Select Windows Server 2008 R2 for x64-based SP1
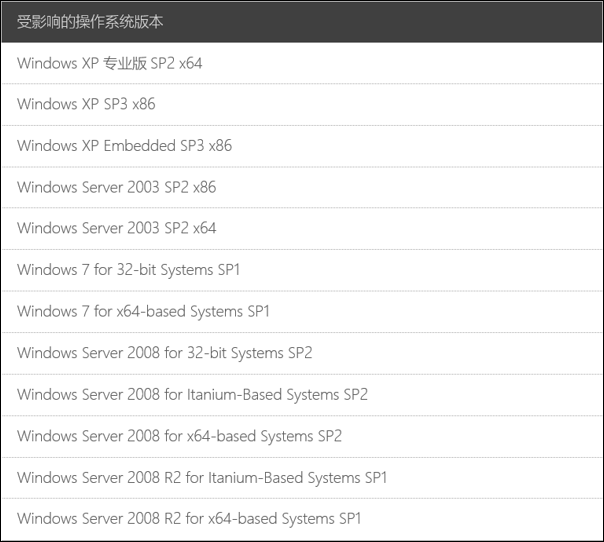Image resolution: width=604 pixels, height=542 pixels. [x=302, y=519]
